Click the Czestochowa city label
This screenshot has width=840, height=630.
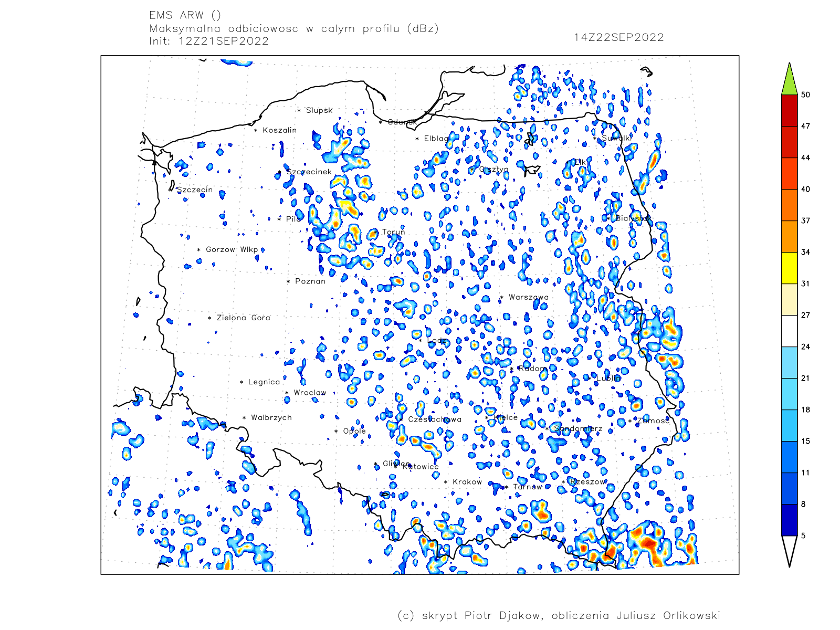(435, 419)
